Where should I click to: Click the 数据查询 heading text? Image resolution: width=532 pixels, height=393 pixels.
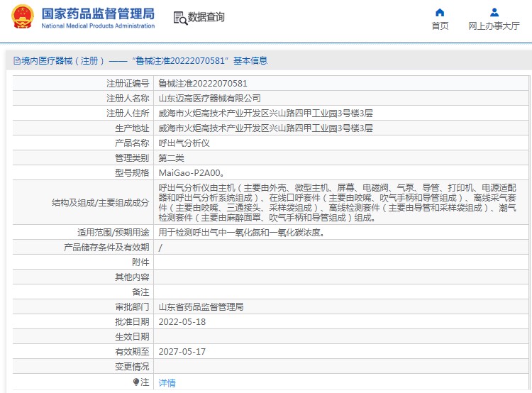(x=206, y=17)
